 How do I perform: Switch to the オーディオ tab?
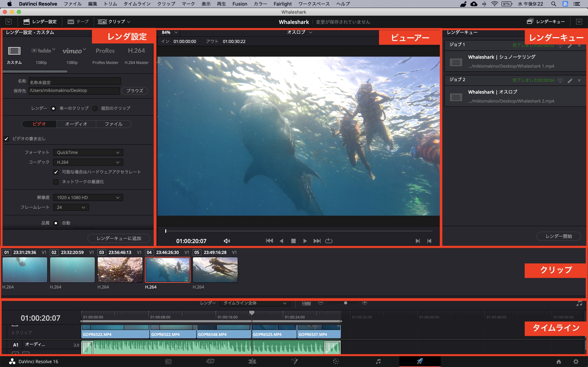(x=76, y=124)
